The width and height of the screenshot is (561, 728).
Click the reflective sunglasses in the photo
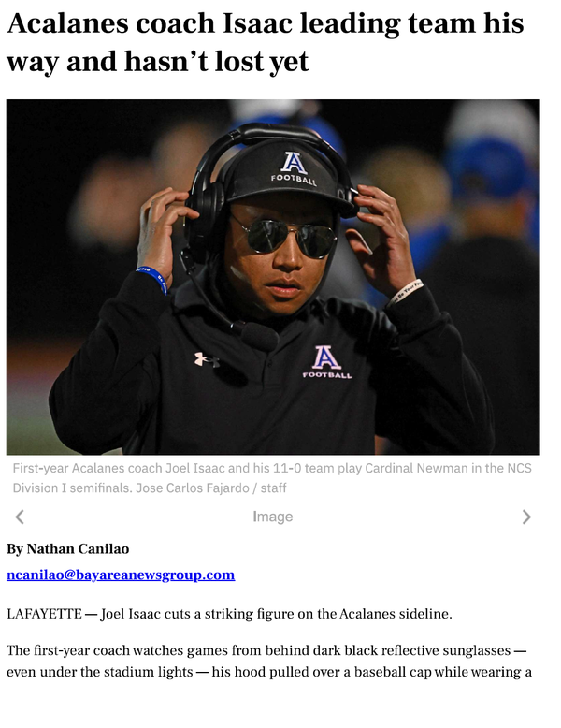pos(284,238)
